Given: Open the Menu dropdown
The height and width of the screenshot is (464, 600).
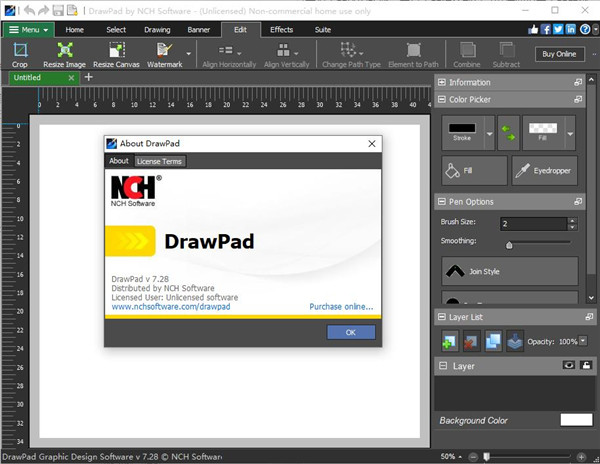Looking at the screenshot, I should click(29, 30).
